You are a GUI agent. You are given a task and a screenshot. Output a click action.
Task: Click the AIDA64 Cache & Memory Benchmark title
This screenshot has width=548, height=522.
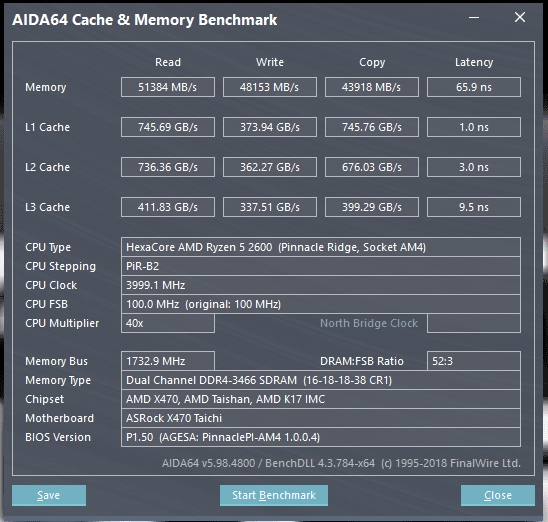[145, 20]
